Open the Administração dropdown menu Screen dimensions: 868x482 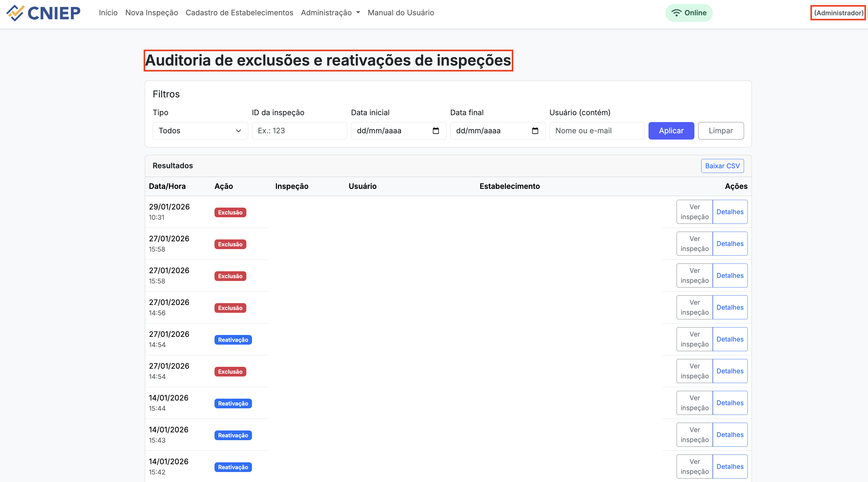pyautogui.click(x=330, y=13)
